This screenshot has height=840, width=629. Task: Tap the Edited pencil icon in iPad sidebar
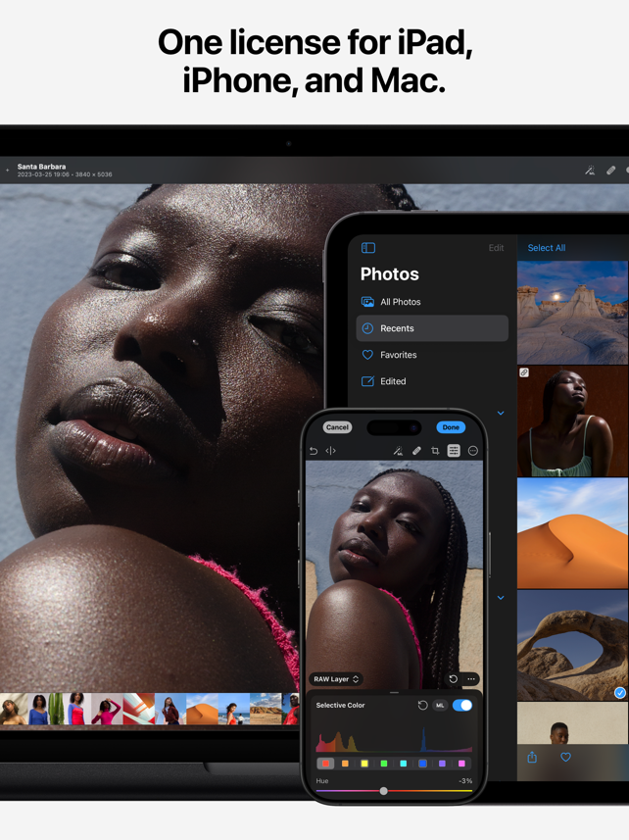367,381
